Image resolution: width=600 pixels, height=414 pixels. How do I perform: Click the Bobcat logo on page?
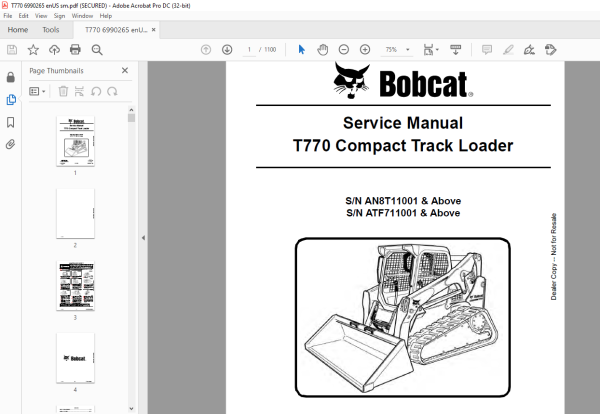coord(403,81)
